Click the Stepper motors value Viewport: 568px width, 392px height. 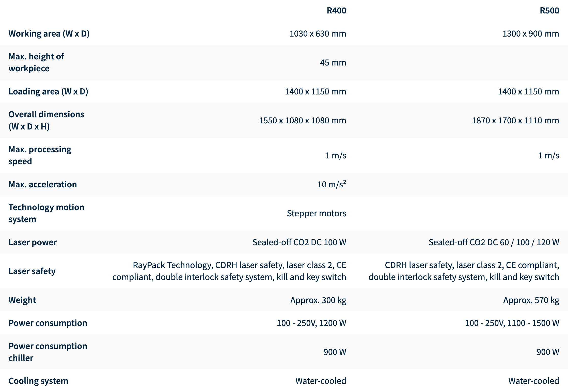tap(317, 213)
